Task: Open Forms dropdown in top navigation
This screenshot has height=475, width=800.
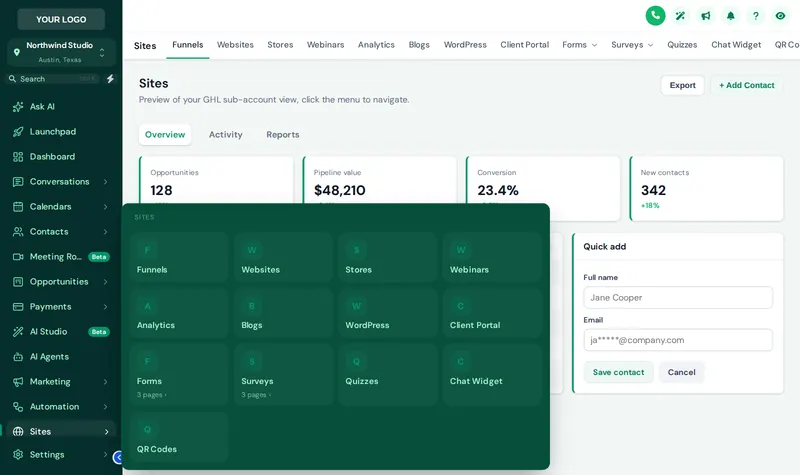Action: point(580,45)
